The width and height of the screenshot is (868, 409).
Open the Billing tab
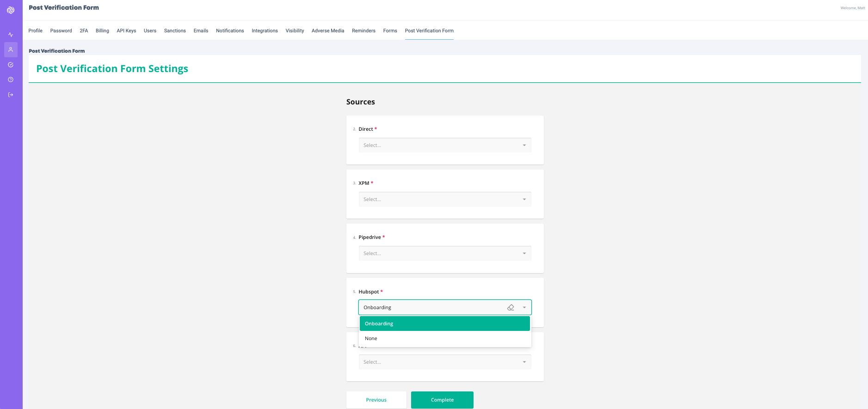pos(102,31)
